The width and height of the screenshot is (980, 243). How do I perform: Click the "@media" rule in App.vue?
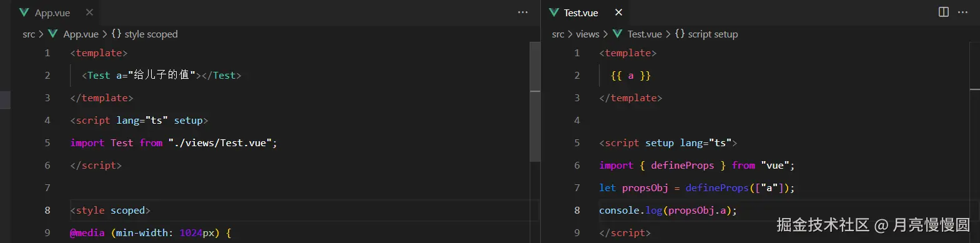pyautogui.click(x=87, y=233)
